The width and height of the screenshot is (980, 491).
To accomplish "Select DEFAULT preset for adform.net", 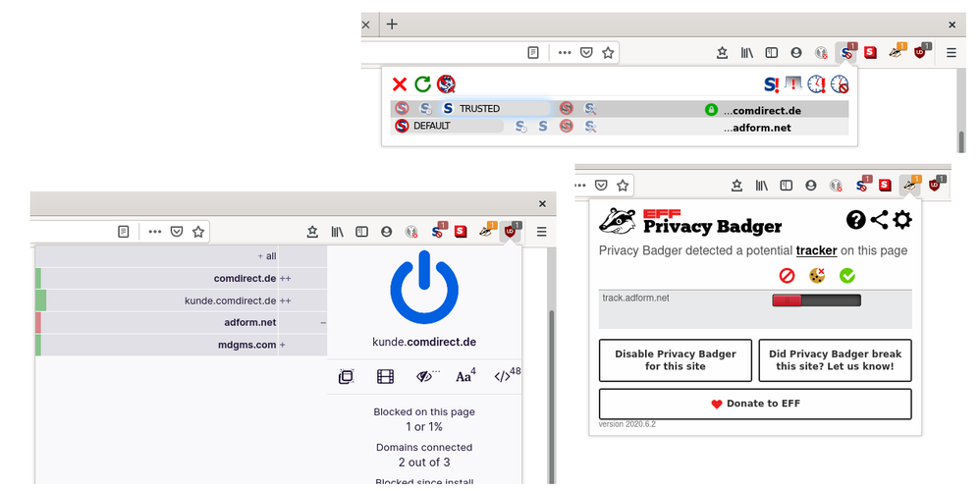I will pos(430,127).
